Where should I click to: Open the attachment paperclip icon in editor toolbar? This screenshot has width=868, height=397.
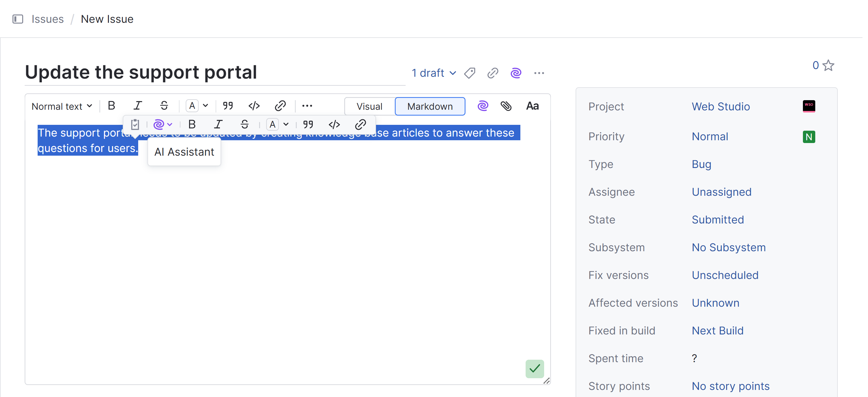(506, 106)
